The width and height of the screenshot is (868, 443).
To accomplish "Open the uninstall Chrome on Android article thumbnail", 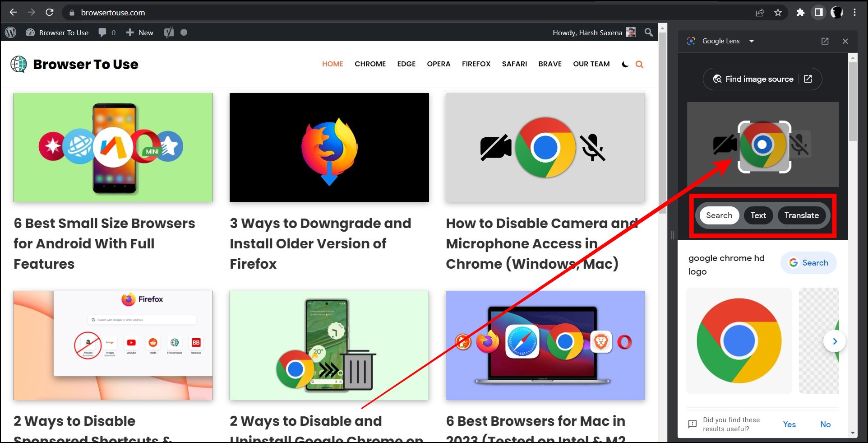I will 329,345.
